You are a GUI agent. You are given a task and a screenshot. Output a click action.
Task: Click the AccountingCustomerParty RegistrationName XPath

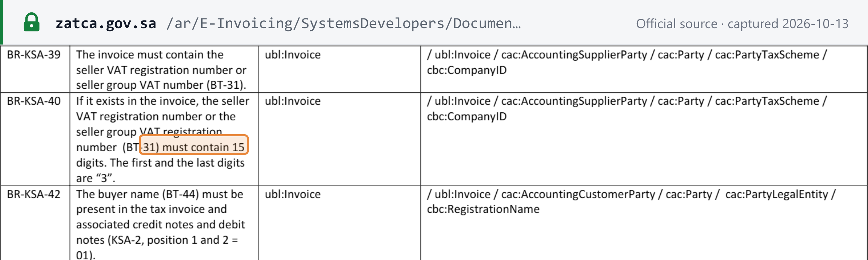point(631,202)
